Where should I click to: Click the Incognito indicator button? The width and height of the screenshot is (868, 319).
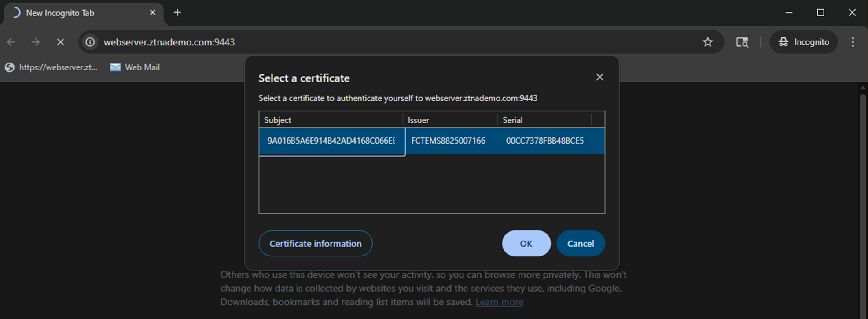(803, 42)
